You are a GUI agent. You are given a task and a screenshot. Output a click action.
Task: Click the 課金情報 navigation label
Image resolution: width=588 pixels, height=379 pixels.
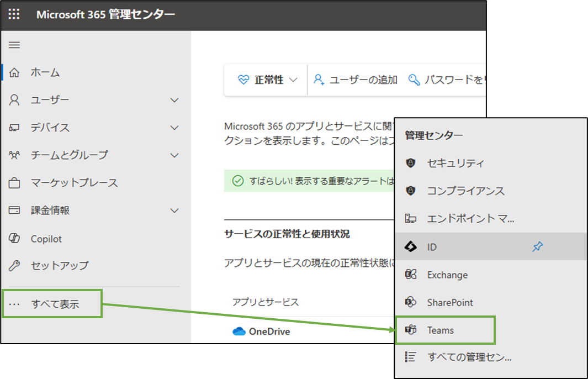click(x=50, y=210)
